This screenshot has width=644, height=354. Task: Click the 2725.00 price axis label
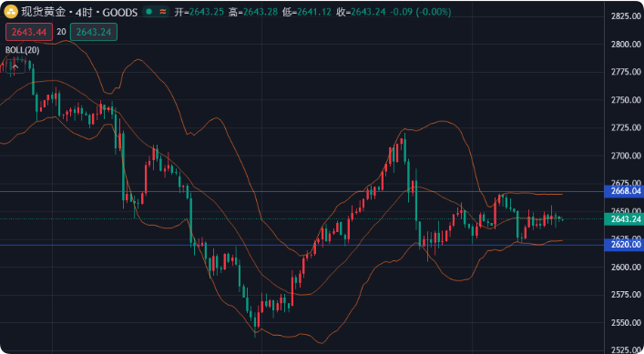click(626, 128)
